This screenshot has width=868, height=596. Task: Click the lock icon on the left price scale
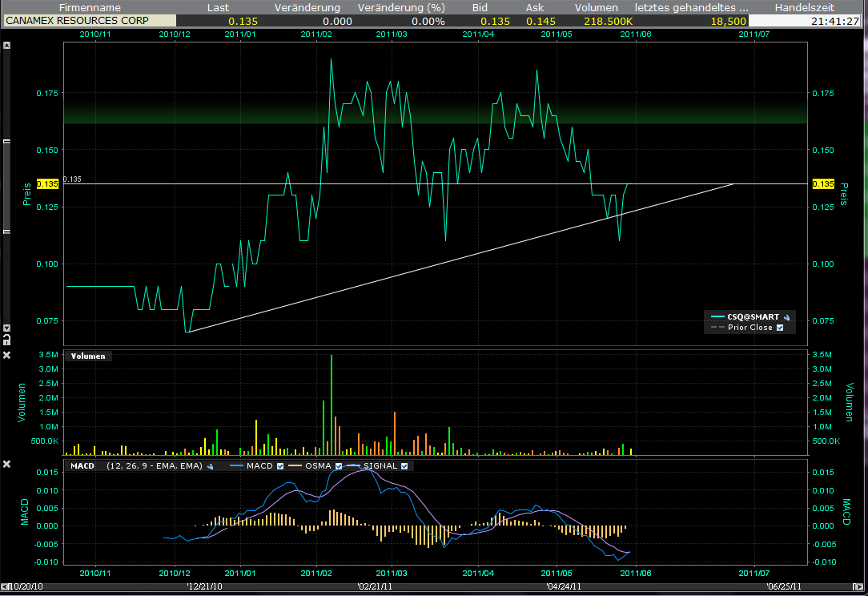click(7, 340)
